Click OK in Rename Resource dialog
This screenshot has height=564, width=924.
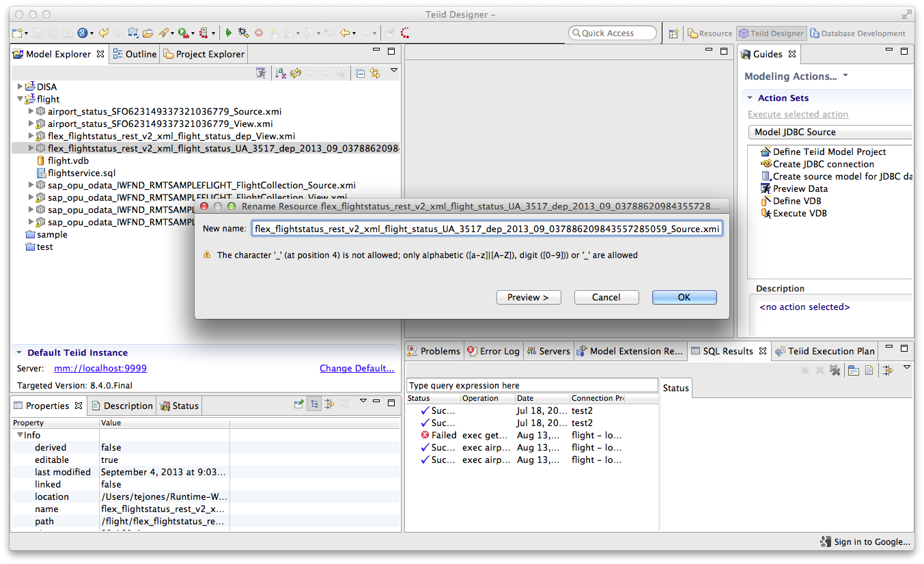684,297
